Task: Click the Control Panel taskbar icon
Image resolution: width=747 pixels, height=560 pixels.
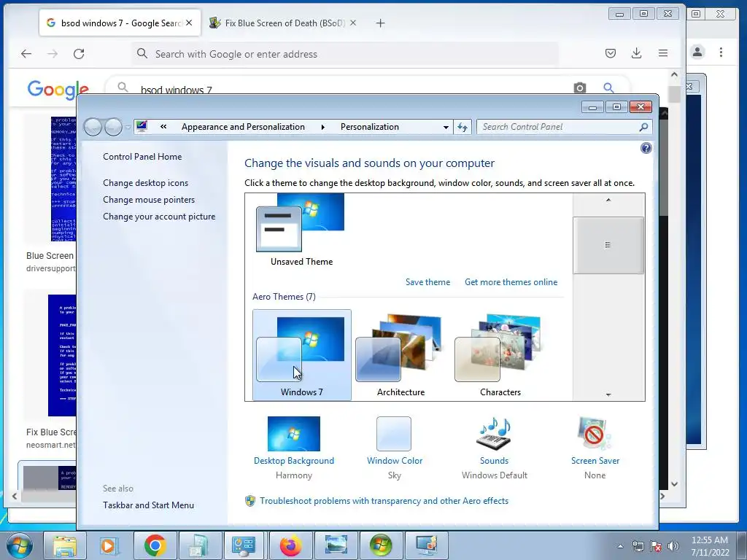Action: point(244,545)
